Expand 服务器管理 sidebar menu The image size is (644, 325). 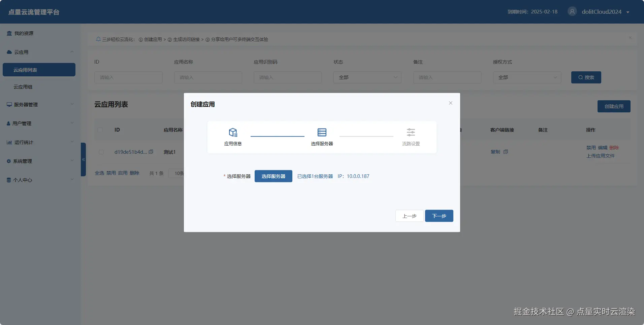pos(40,105)
